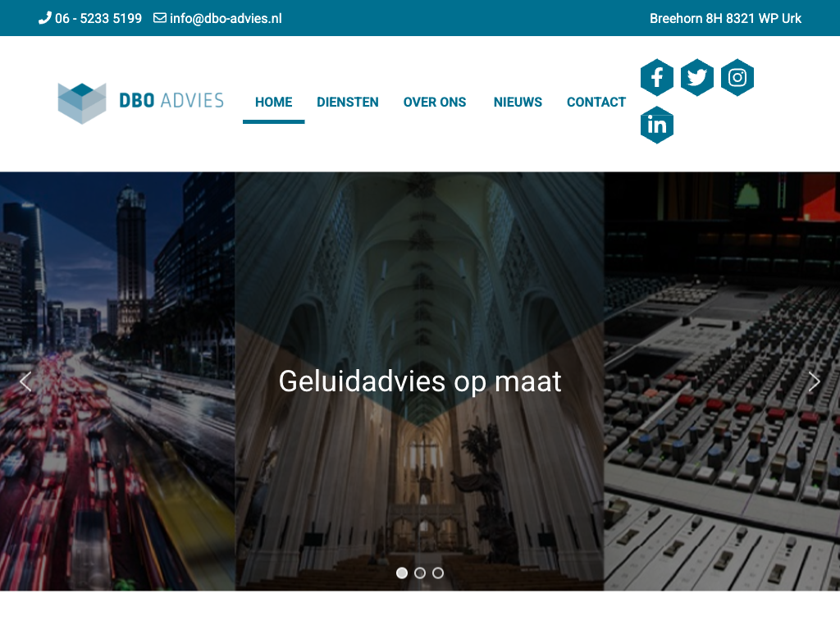Open the LinkedIn hexagon icon
The height and width of the screenshot is (630, 840).
(x=657, y=125)
